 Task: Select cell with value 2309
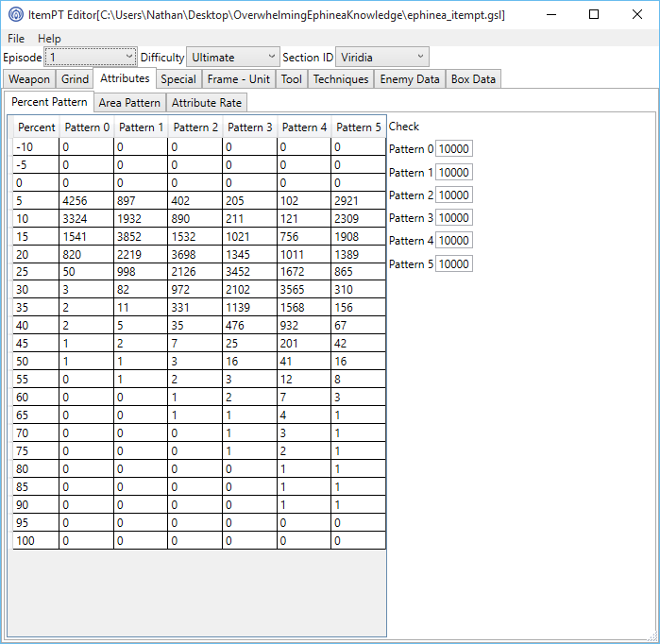point(358,219)
